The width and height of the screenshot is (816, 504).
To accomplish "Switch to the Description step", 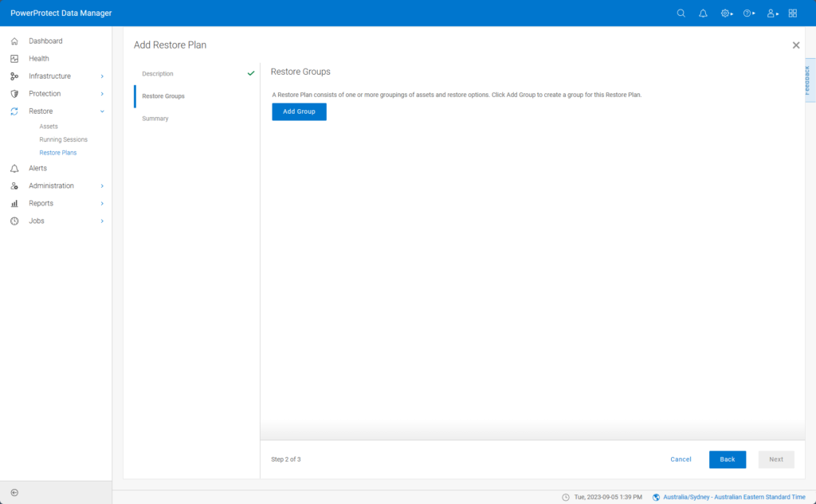I will [x=157, y=73].
